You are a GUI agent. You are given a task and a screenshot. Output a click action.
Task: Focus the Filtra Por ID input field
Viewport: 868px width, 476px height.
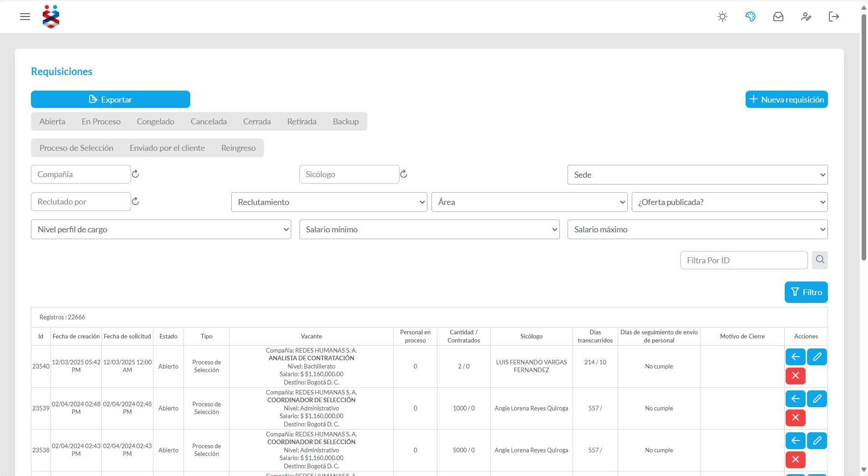(x=744, y=260)
